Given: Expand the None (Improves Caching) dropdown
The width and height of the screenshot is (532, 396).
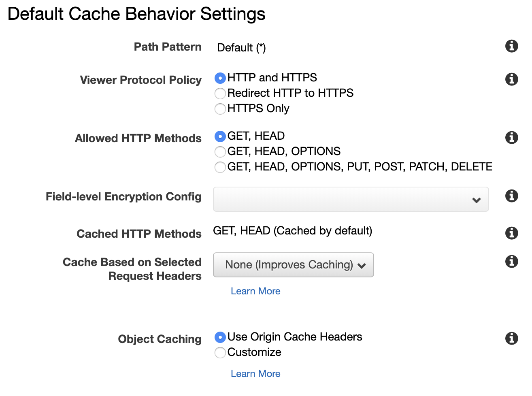Looking at the screenshot, I should (293, 265).
